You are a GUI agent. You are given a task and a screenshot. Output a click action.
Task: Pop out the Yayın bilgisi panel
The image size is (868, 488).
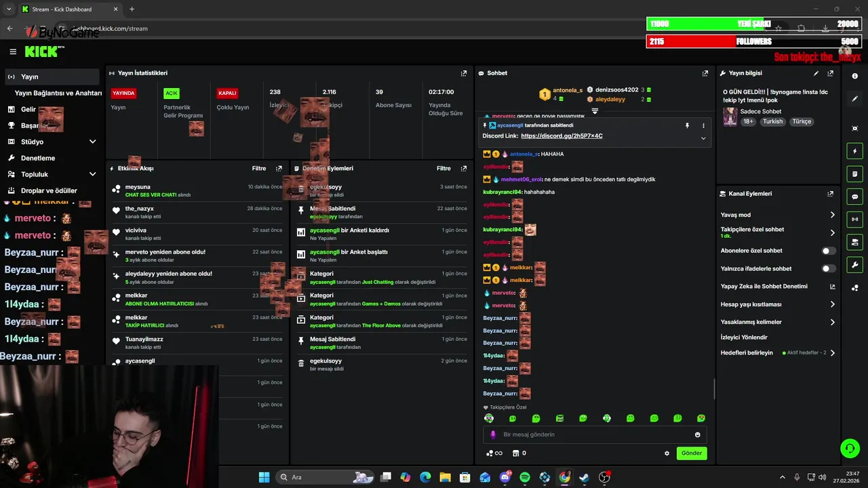tap(831, 73)
